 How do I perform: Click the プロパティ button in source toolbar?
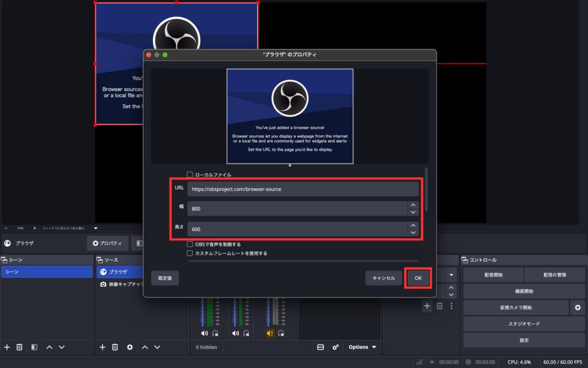[x=107, y=243]
